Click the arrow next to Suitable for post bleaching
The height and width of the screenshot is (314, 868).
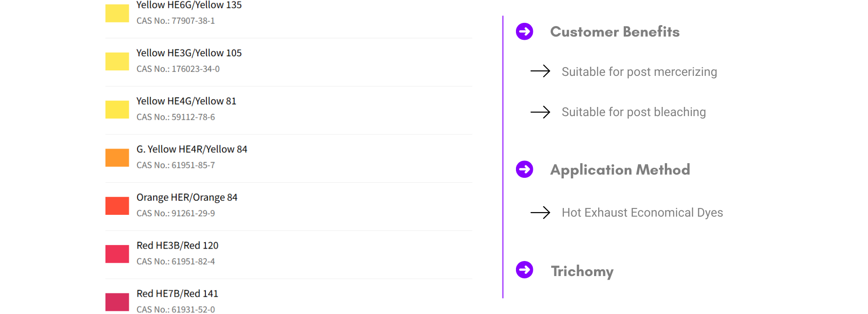tap(540, 112)
